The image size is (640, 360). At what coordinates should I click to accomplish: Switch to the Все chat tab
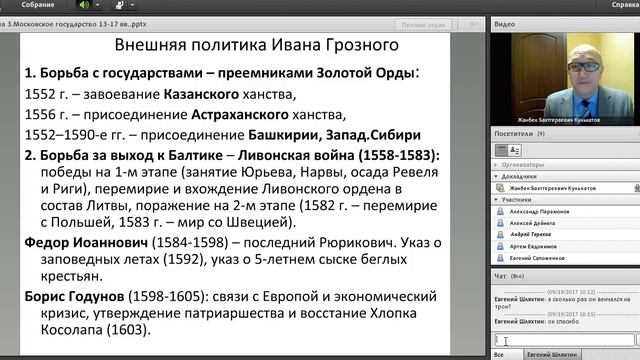click(499, 355)
